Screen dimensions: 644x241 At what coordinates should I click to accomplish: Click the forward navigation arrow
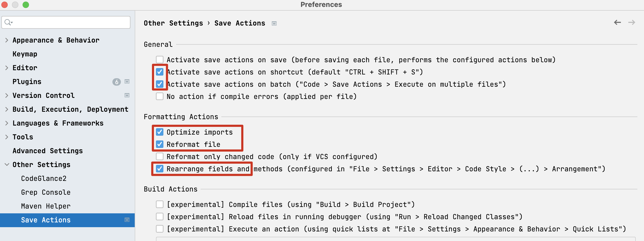pyautogui.click(x=632, y=23)
